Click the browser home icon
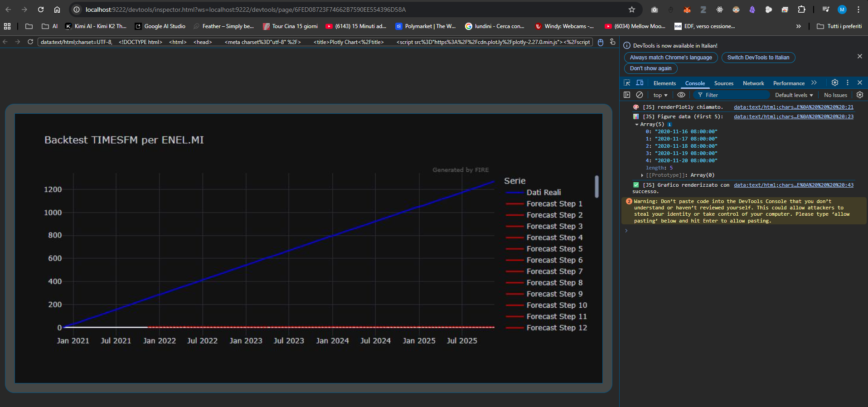This screenshot has height=407, width=868. 57,10
